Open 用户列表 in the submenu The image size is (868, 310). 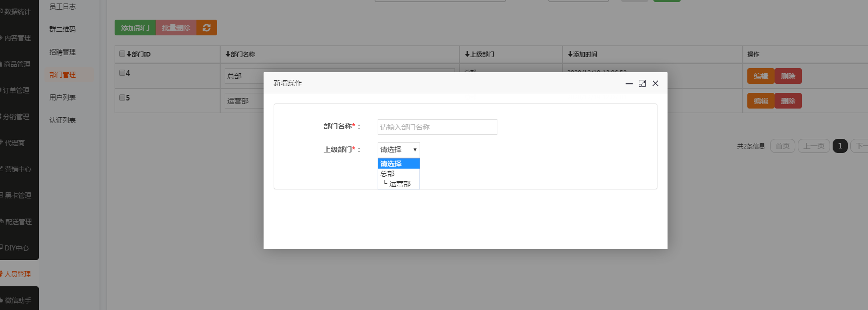pyautogui.click(x=63, y=97)
